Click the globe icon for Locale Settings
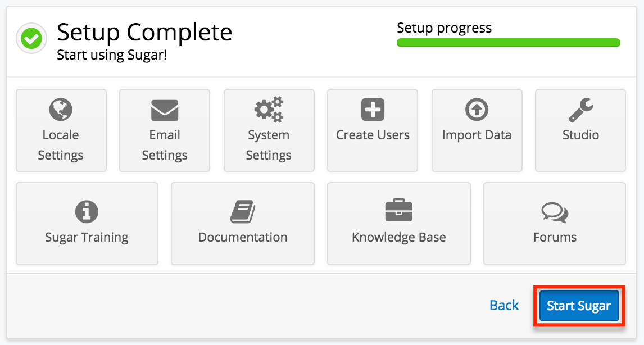This screenshot has width=644, height=345. (x=61, y=110)
